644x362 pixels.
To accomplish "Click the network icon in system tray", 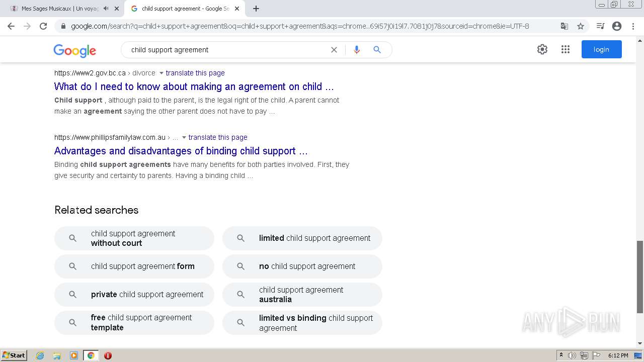I will tap(584, 355).
